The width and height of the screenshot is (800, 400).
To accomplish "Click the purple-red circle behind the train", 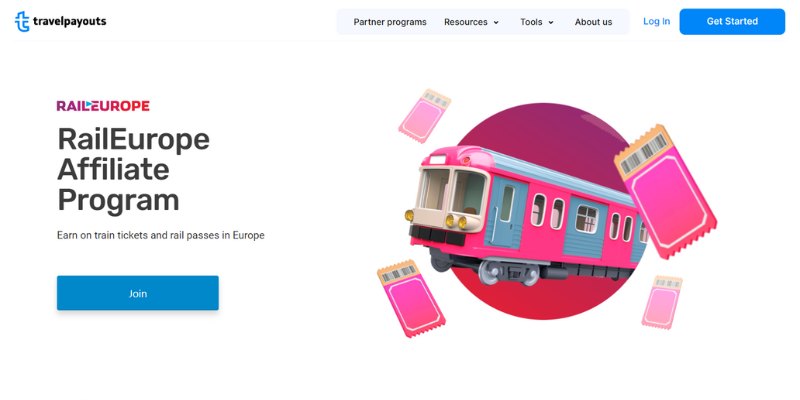I will (543, 120).
